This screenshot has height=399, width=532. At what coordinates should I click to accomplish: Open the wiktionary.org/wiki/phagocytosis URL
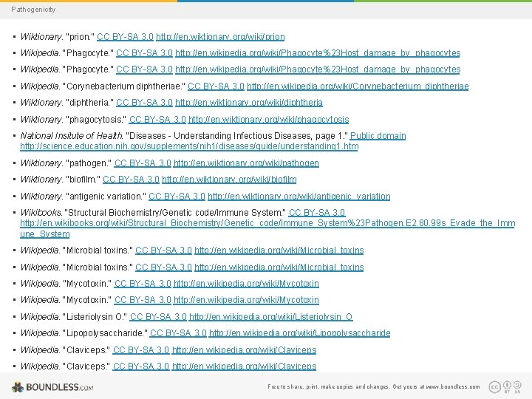(x=268, y=120)
